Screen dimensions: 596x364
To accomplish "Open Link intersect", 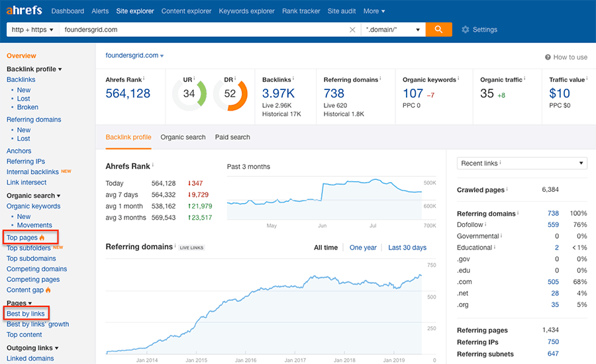I will point(26,183).
